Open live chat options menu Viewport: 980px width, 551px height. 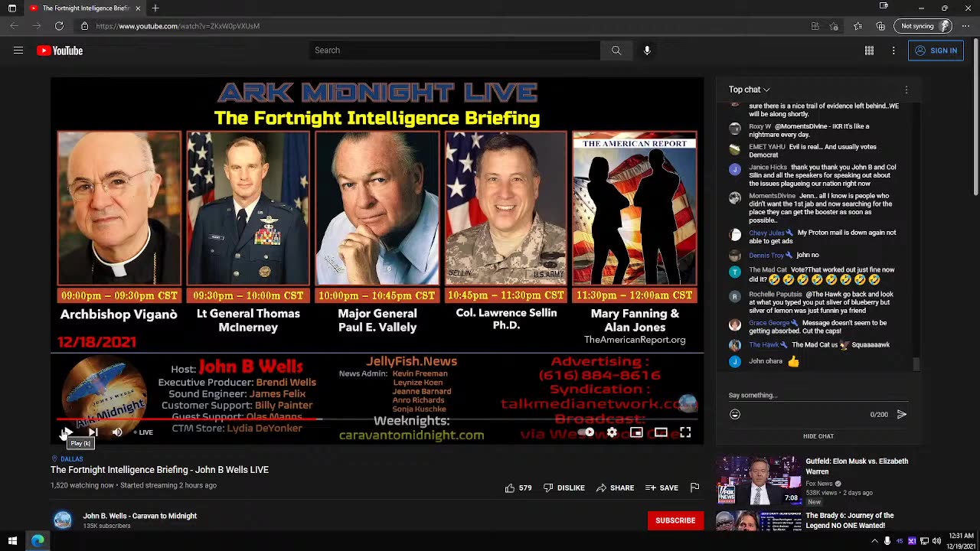click(x=906, y=90)
